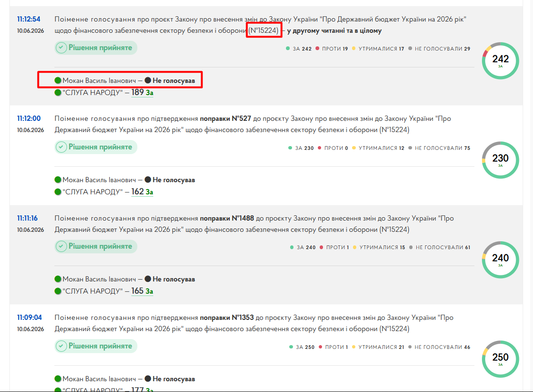Open the 11:12:54 vote timestamp link
The width and height of the screenshot is (533, 392).
coord(29,19)
